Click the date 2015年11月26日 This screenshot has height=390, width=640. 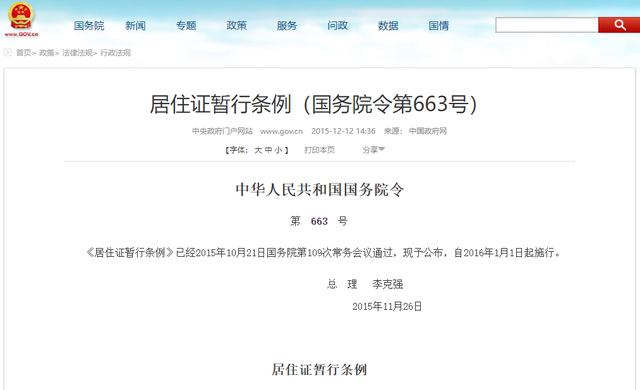pyautogui.click(x=387, y=306)
